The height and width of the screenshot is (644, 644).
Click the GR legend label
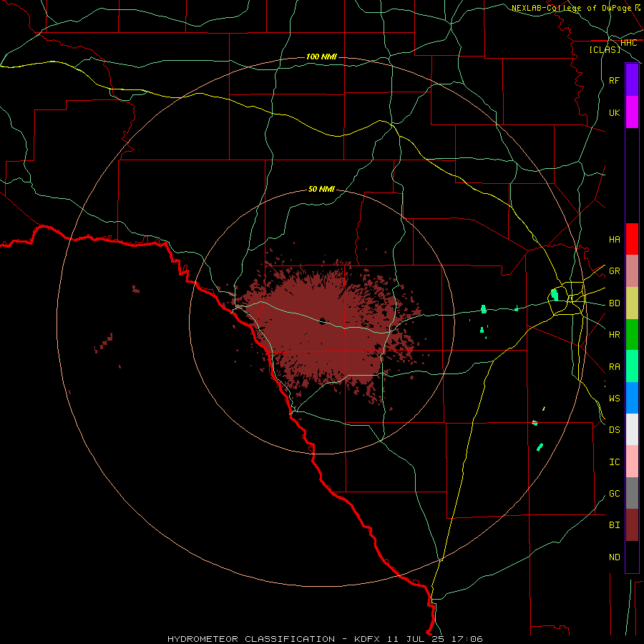pyautogui.click(x=614, y=271)
